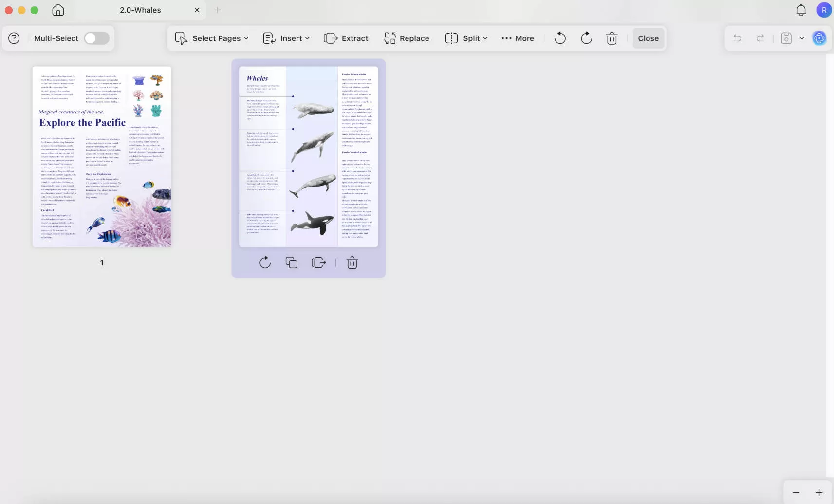Click the help question mark icon
This screenshot has height=504, width=834.
pyautogui.click(x=13, y=38)
